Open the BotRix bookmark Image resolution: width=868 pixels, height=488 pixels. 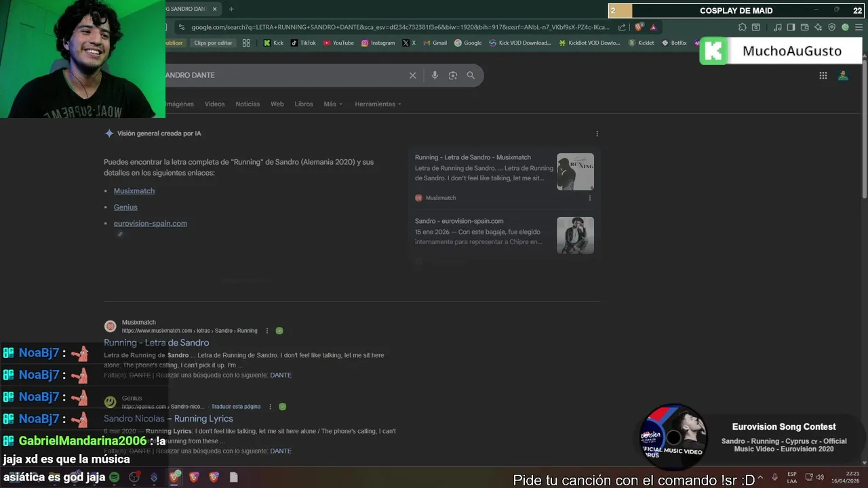point(674,43)
